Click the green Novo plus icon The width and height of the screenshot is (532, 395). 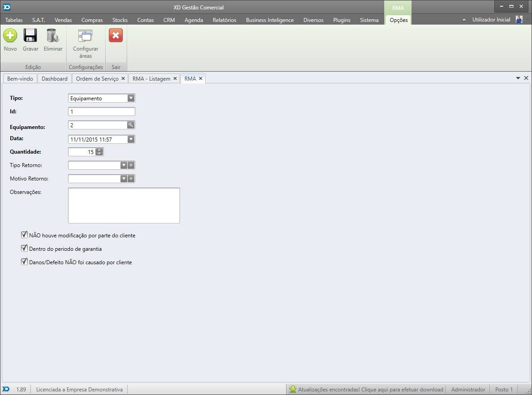(10, 35)
